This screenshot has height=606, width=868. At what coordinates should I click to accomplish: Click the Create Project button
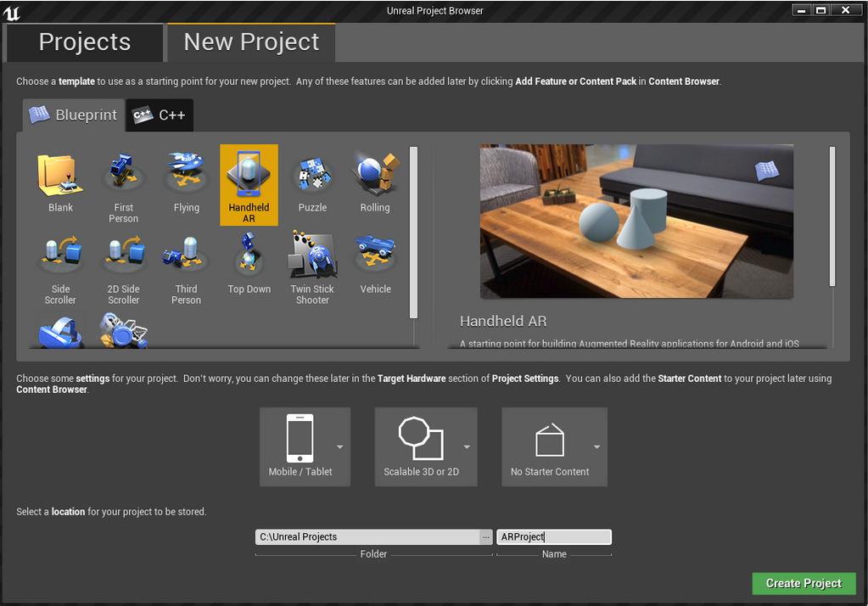tap(804, 583)
